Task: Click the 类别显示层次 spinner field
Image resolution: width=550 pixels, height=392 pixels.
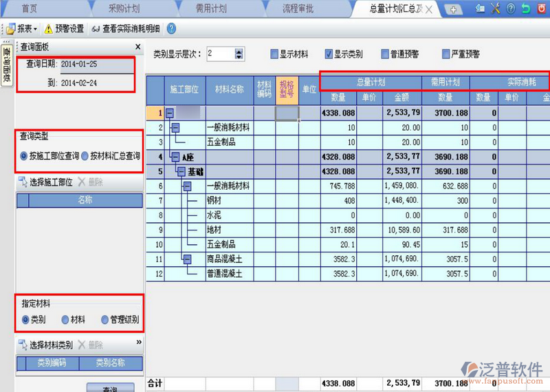Action: click(x=220, y=54)
